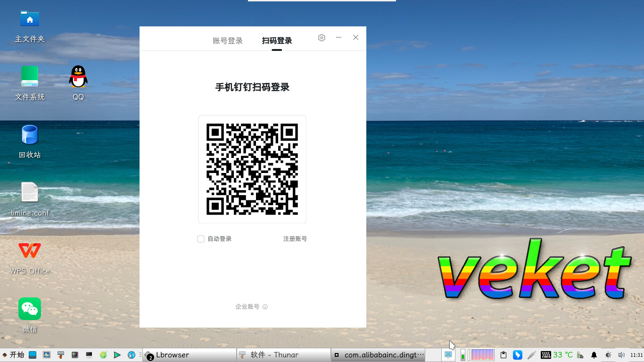Click the blue show-desktop taskbar icon
644x362 pixels.
click(x=33, y=355)
